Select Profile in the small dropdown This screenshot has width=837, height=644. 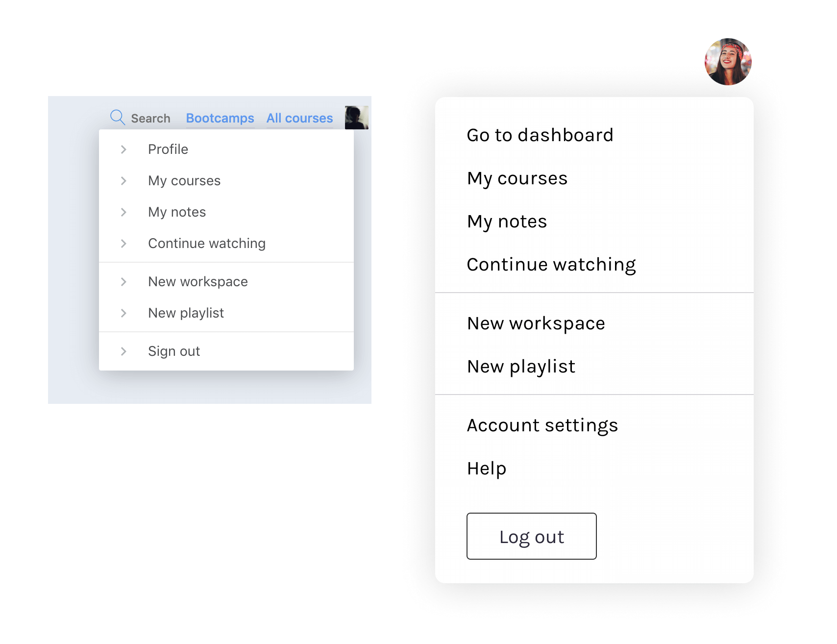pos(168,149)
